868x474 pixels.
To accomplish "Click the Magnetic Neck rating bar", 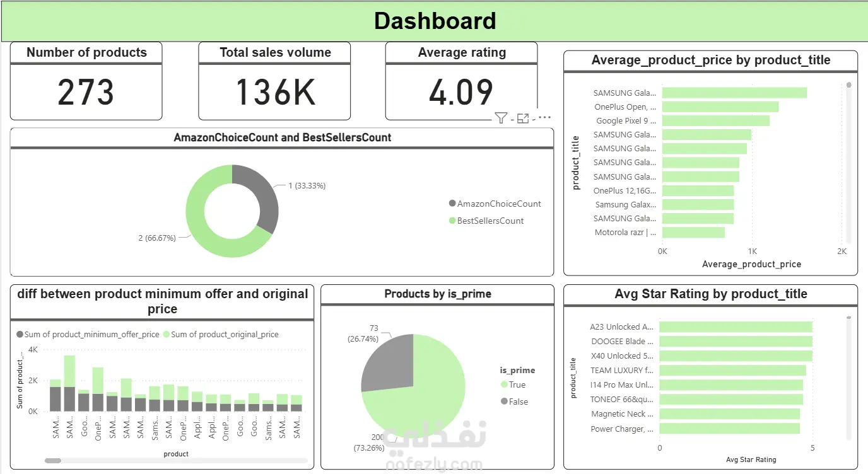I will coord(730,414).
